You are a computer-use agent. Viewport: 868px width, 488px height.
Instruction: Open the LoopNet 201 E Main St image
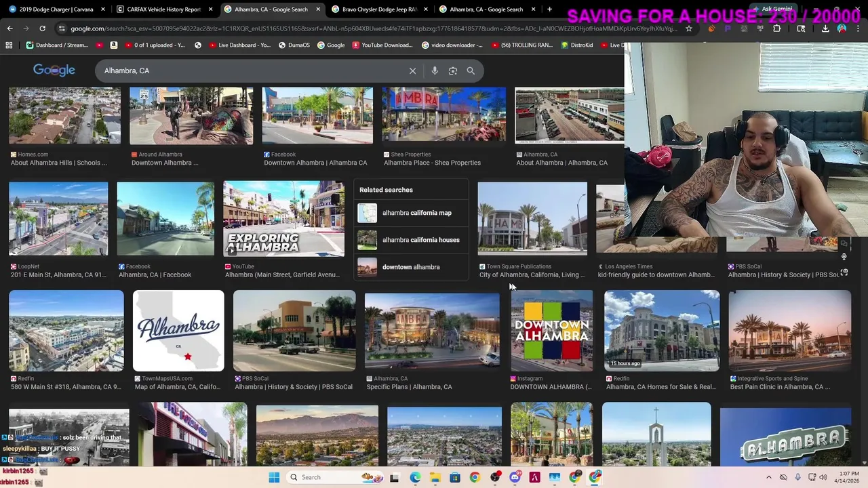58,218
